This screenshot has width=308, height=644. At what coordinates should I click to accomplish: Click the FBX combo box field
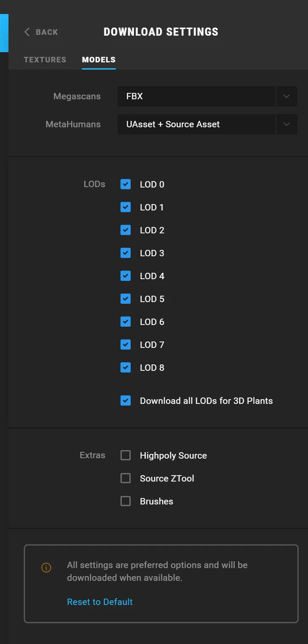pyautogui.click(x=196, y=96)
